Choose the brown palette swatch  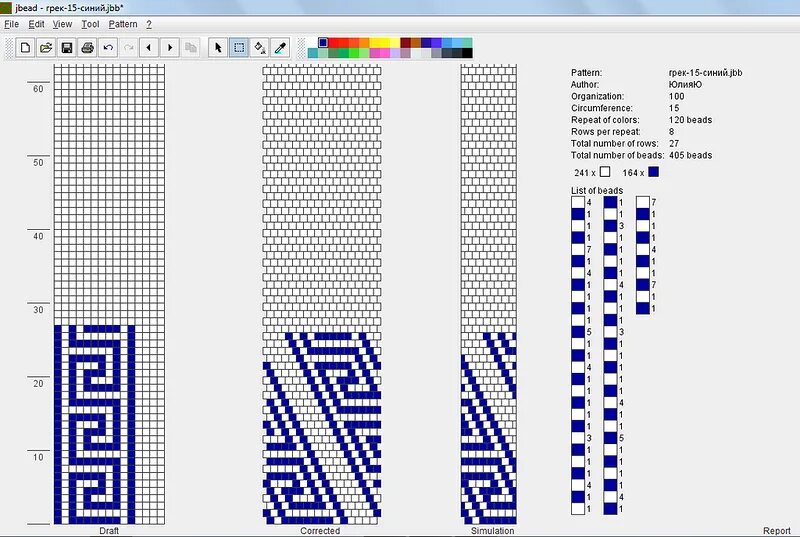[416, 42]
